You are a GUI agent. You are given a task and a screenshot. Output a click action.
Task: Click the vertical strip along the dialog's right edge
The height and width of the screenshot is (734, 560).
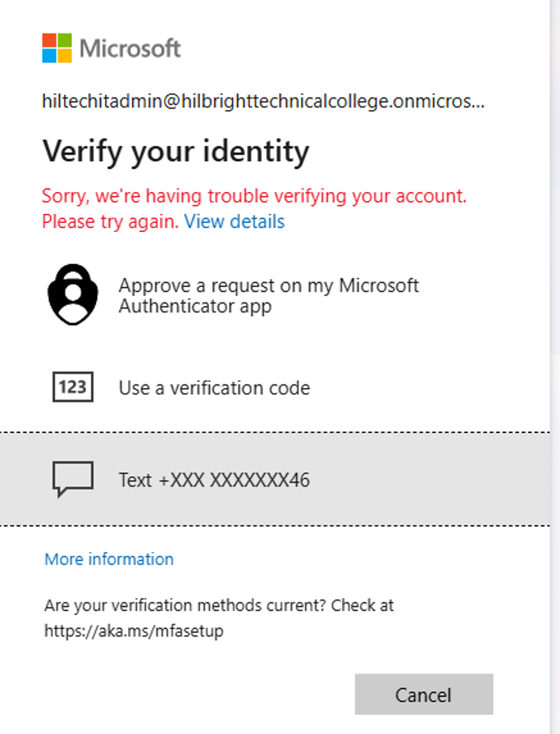[x=555, y=367]
